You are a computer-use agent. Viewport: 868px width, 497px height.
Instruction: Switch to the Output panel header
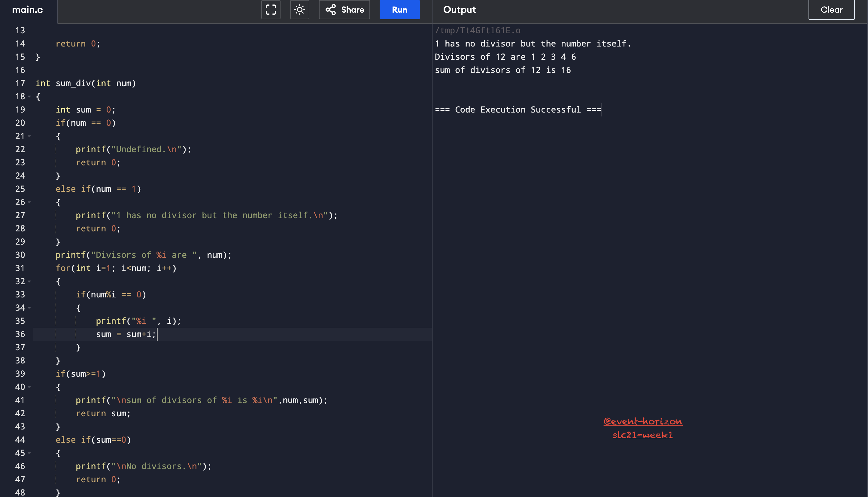[460, 10]
